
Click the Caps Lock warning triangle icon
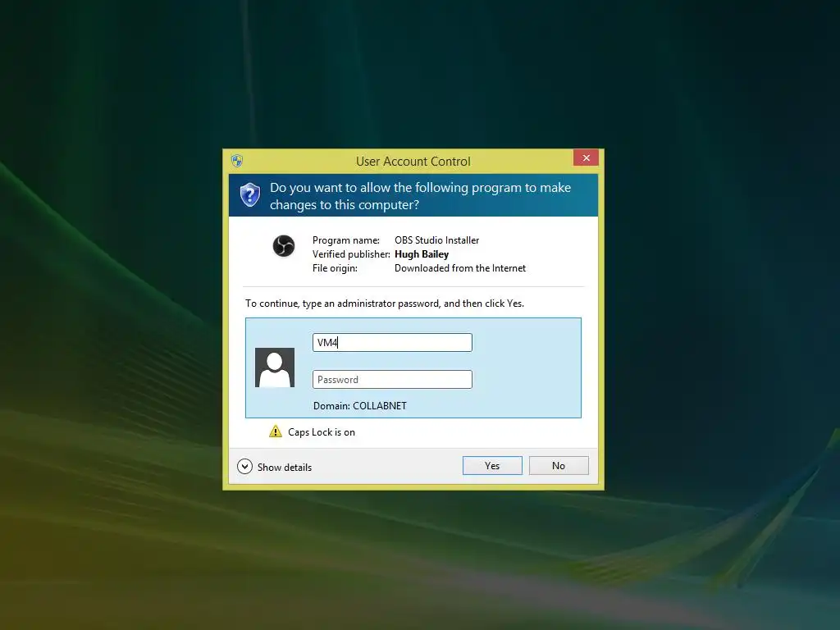[276, 431]
